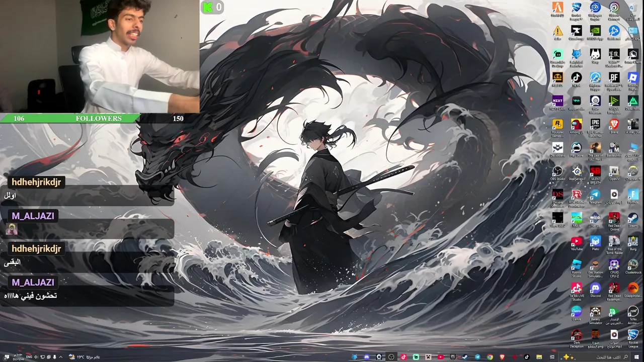Open the NZXT CAM shortcut
Screen dimensions: 644x362
(x=557, y=103)
